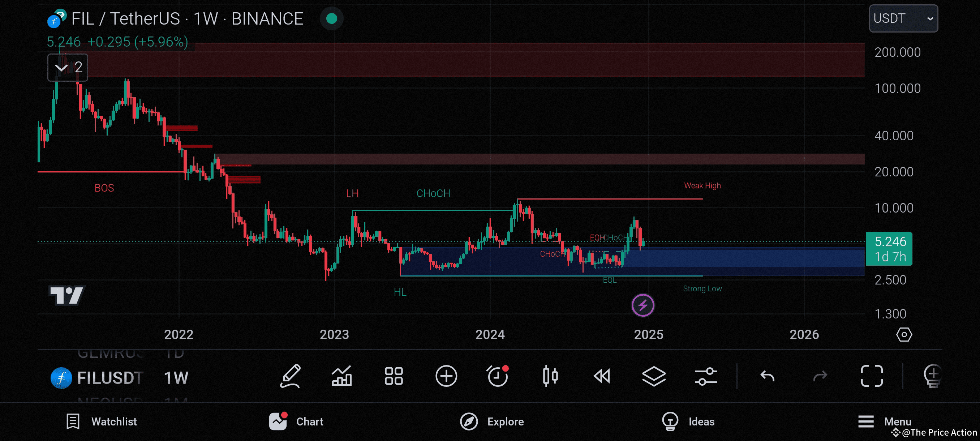The height and width of the screenshot is (441, 980).
Task: Redo the chart action
Action: [820, 376]
